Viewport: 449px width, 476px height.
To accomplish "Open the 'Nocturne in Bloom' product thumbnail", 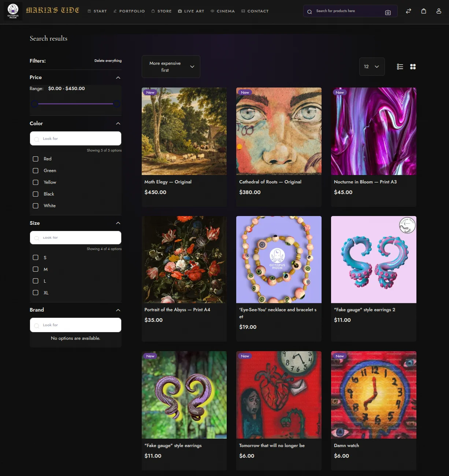I will pyautogui.click(x=374, y=131).
